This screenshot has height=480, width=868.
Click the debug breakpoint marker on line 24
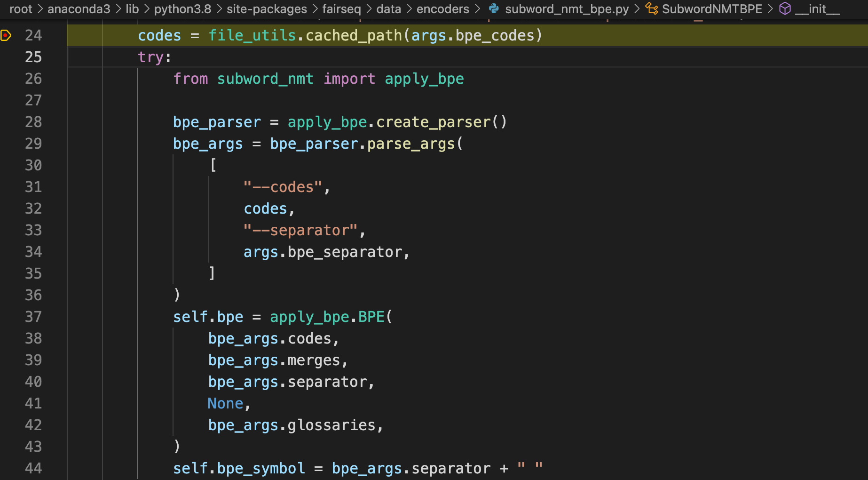(6, 35)
